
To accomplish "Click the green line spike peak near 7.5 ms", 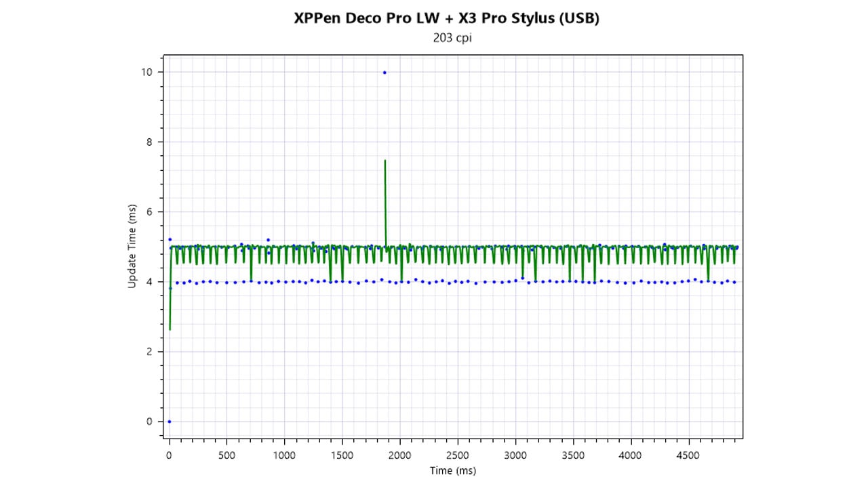I will tap(384, 161).
